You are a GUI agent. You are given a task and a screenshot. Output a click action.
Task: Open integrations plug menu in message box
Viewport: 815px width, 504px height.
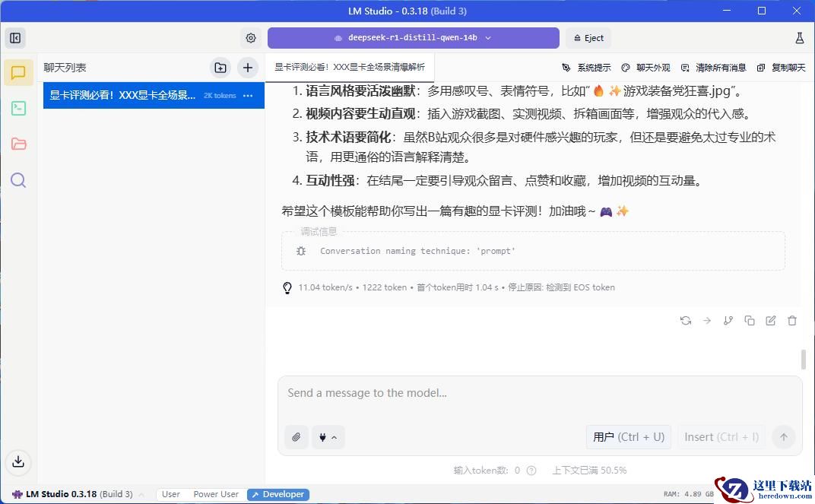pyautogui.click(x=328, y=437)
